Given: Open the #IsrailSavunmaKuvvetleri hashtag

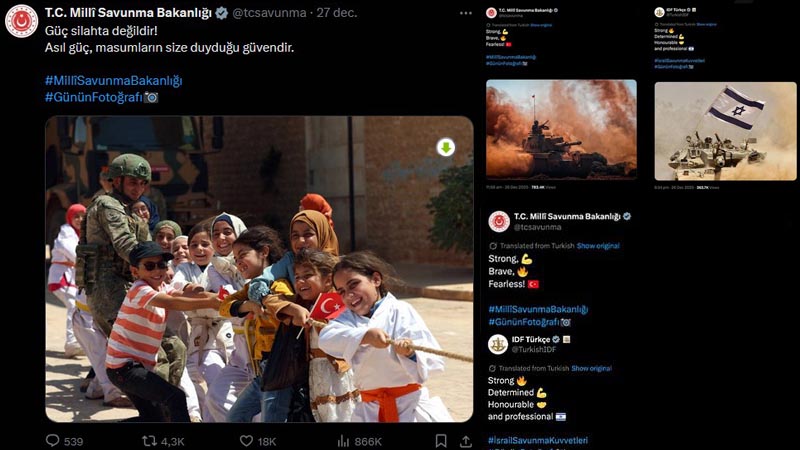Looking at the screenshot, I should coord(538,440).
